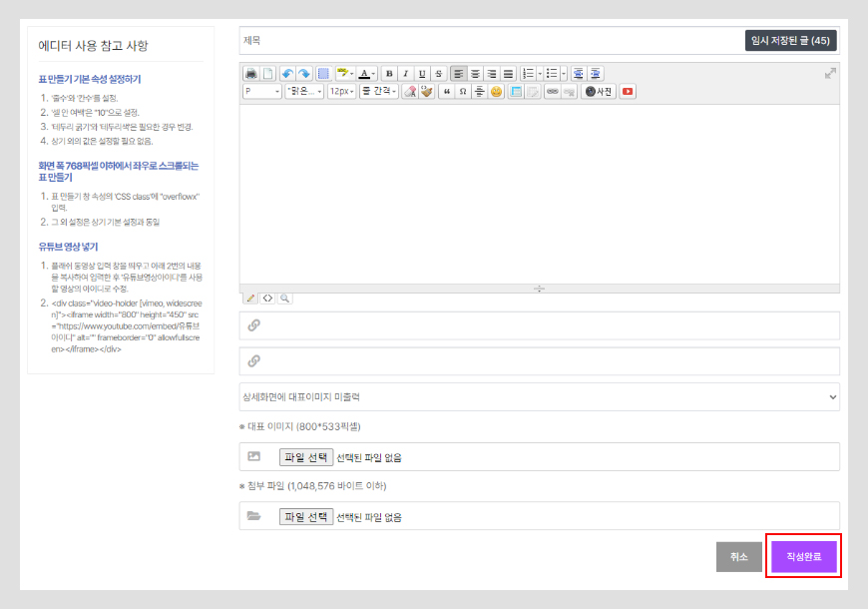Click the increase indent icon
Image resolution: width=868 pixels, height=609 pixels.
click(x=595, y=73)
